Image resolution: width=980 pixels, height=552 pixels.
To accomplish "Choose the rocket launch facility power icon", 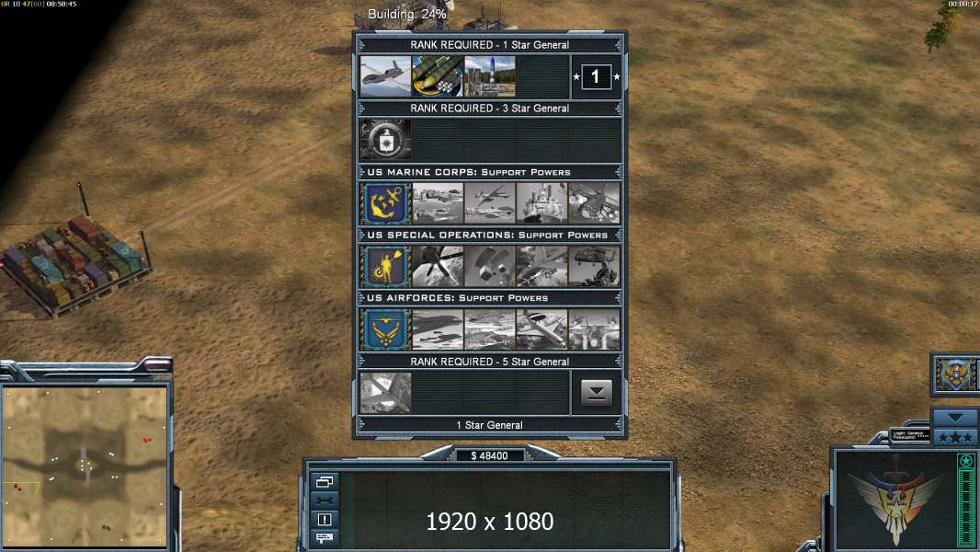I will [x=490, y=76].
